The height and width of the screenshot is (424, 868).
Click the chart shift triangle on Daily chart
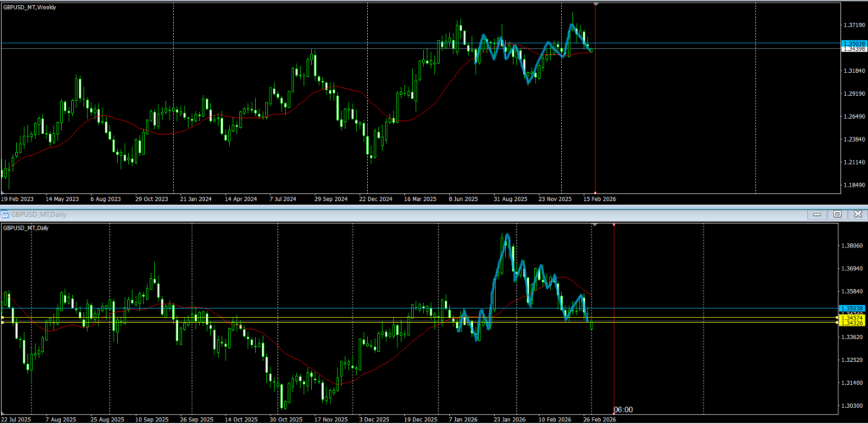[x=593, y=226]
